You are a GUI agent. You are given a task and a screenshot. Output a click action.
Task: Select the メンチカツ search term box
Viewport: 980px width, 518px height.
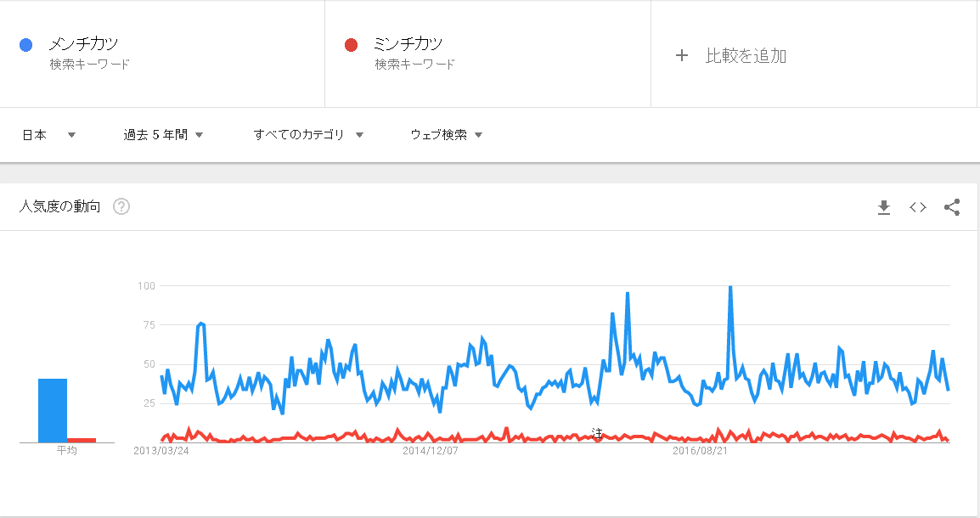tap(163, 53)
